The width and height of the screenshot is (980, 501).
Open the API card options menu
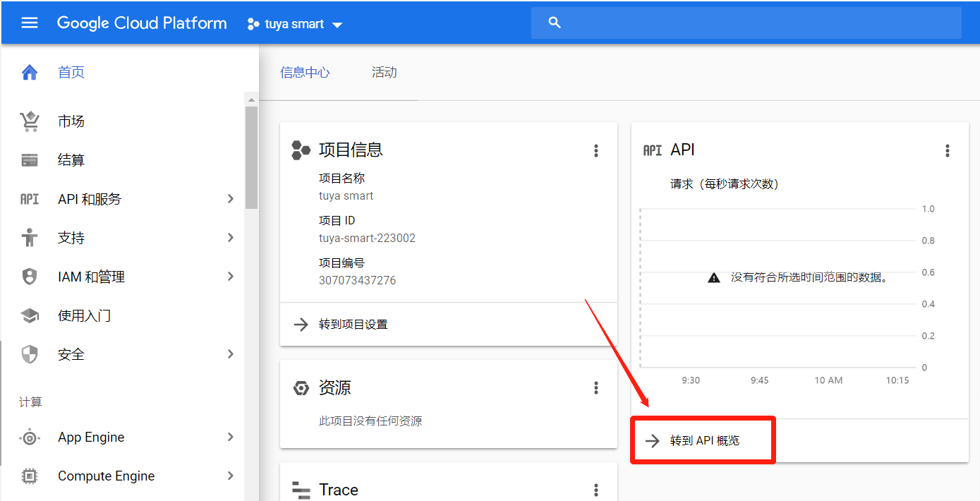tap(948, 150)
